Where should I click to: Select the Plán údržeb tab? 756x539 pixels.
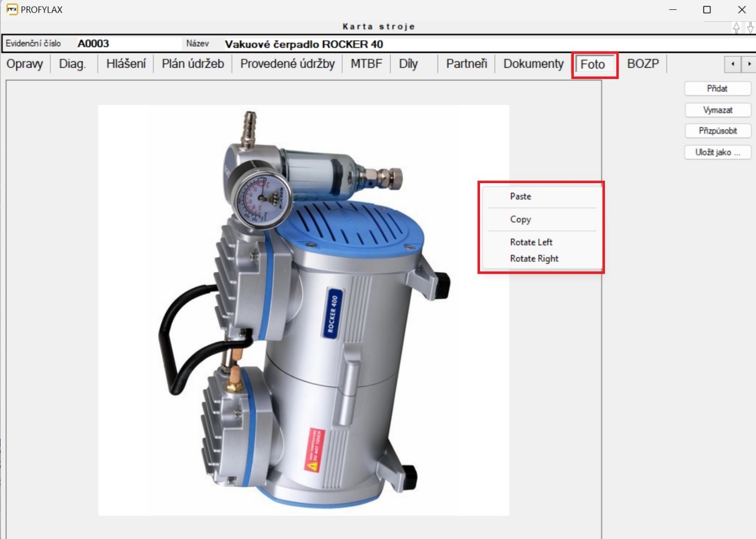193,64
